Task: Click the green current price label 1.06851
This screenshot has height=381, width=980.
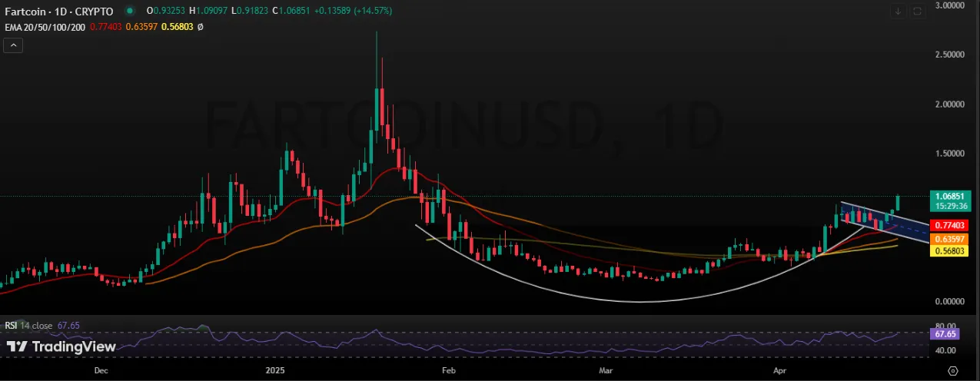Action: (x=952, y=196)
